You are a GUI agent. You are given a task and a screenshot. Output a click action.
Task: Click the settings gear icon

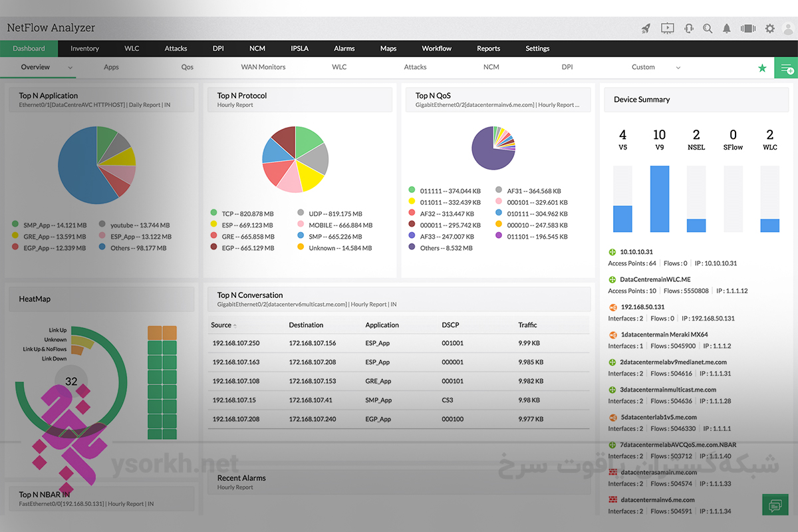tap(770, 29)
